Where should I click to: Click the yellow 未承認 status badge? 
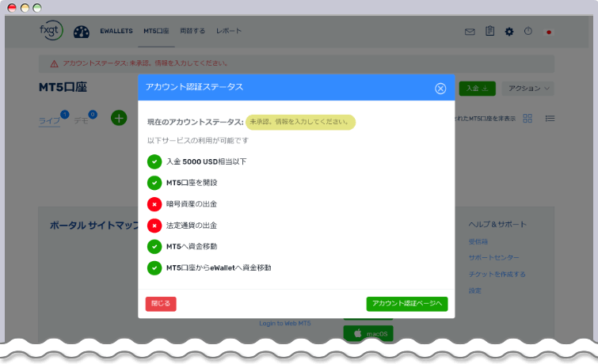click(x=300, y=122)
